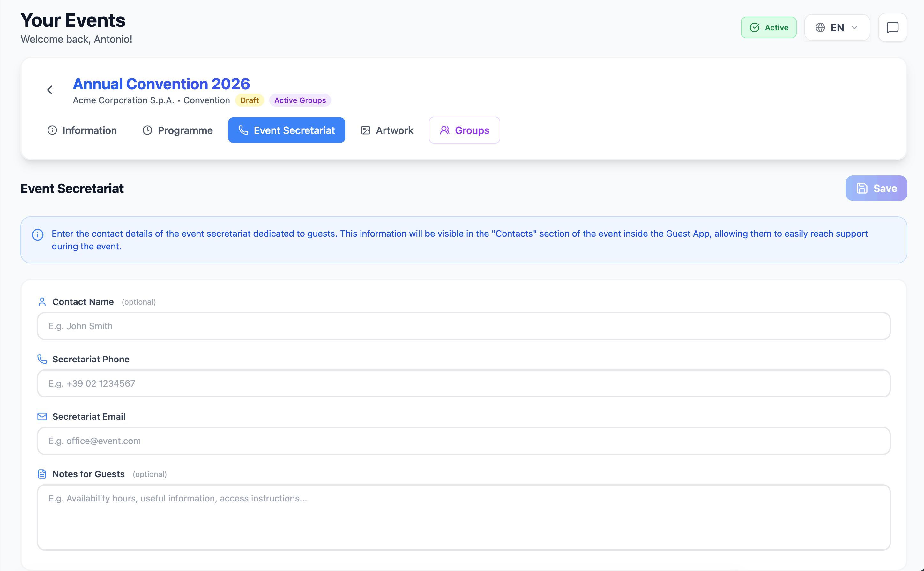Image resolution: width=924 pixels, height=571 pixels.
Task: Click 'Welcome back, Antonio!' text
Action: pyautogui.click(x=76, y=39)
